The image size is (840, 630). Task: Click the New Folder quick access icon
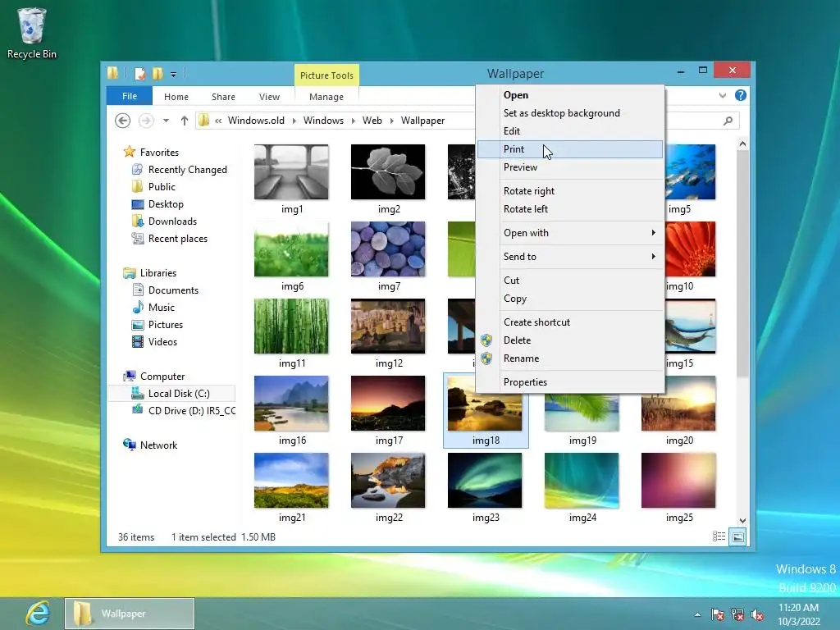point(157,74)
